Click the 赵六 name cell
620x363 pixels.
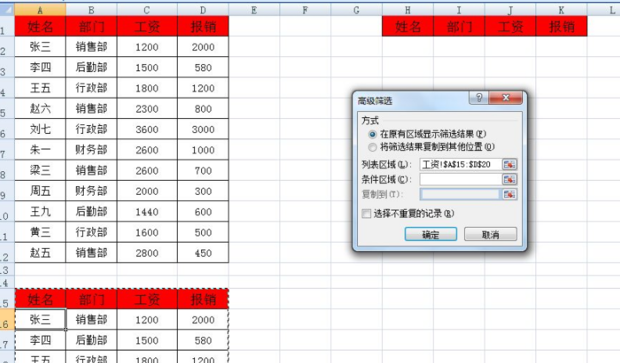40,108
